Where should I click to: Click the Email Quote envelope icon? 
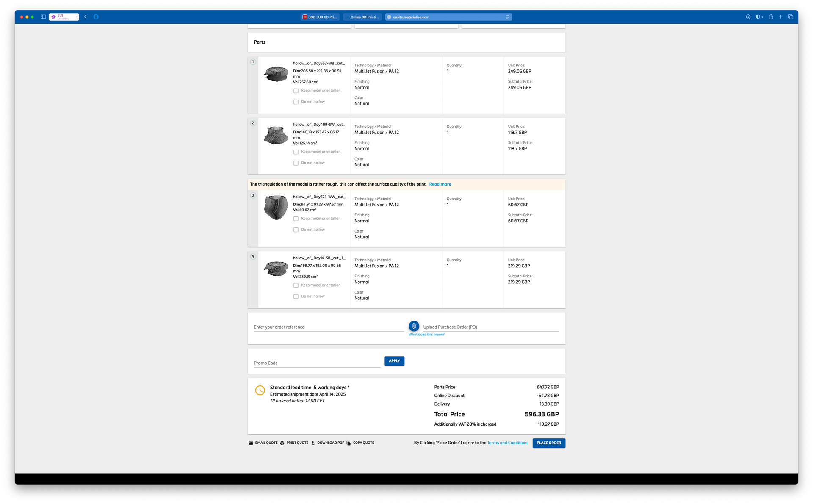251,443
